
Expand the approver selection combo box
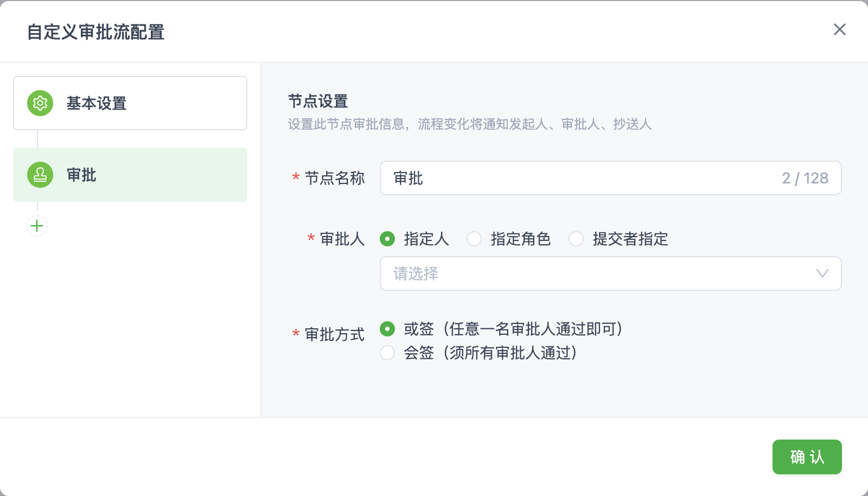tap(597, 274)
